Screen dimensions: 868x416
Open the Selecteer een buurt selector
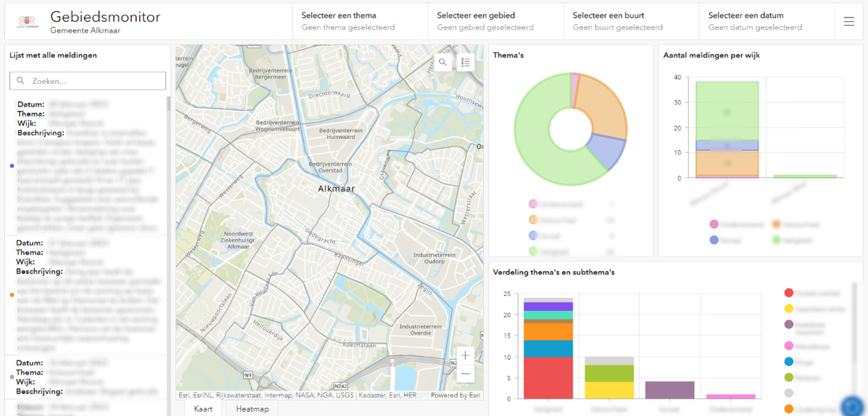tap(630, 21)
